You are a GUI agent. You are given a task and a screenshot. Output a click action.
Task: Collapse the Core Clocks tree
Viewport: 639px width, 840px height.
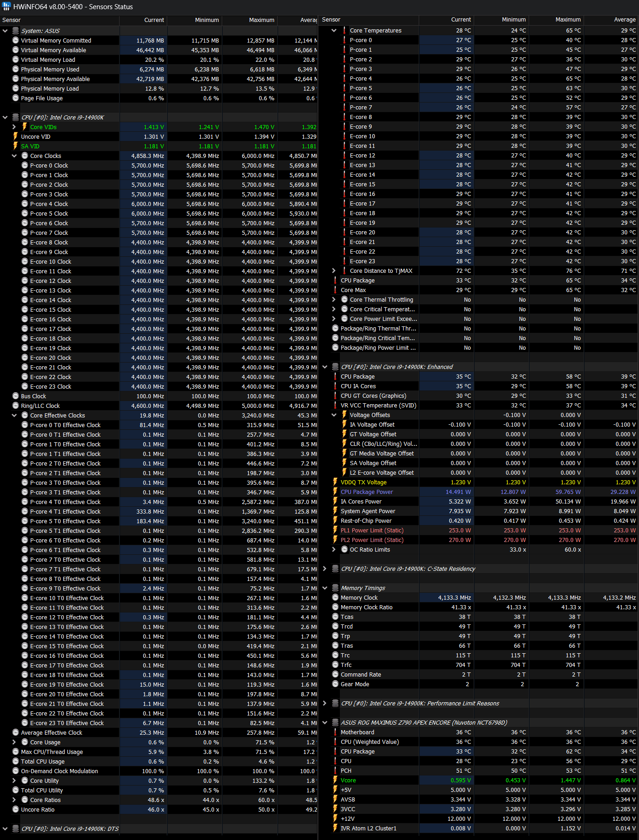14,156
